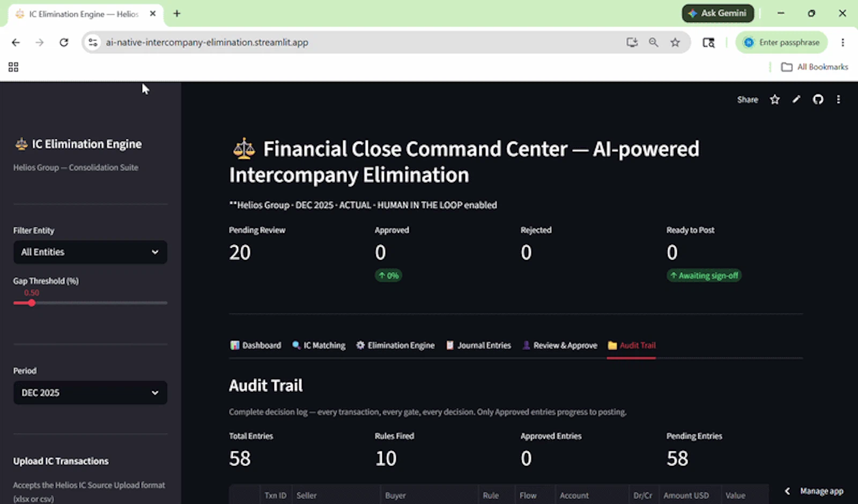Open the Filter Entity dropdown
The image size is (858, 504).
point(90,252)
